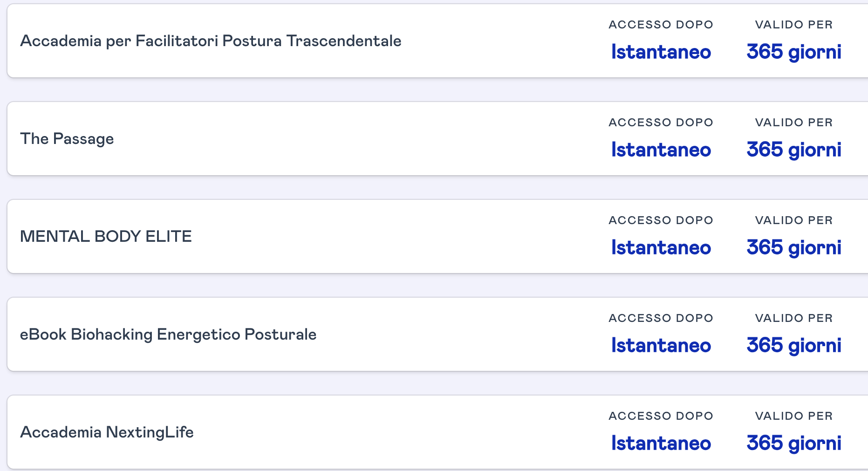Open Accademia per Facilitatori Postura Trascendentale course
Viewport: 868px width, 471px height.
(211, 41)
